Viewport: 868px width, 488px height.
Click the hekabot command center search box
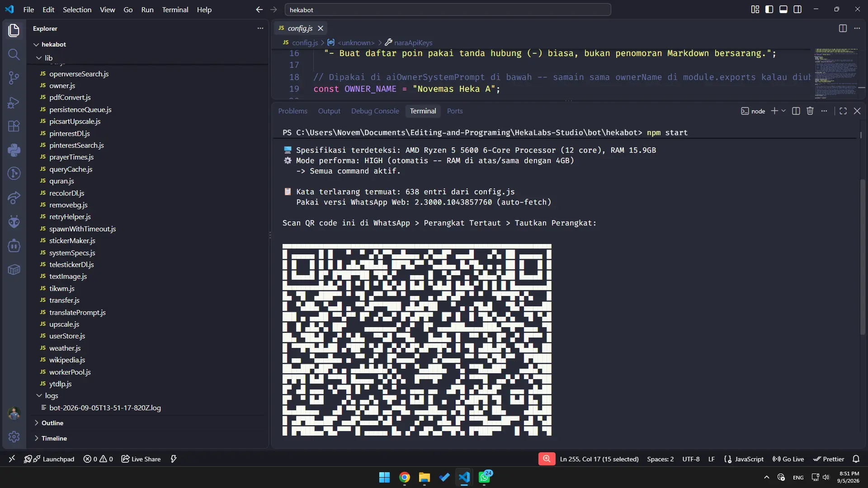448,9
